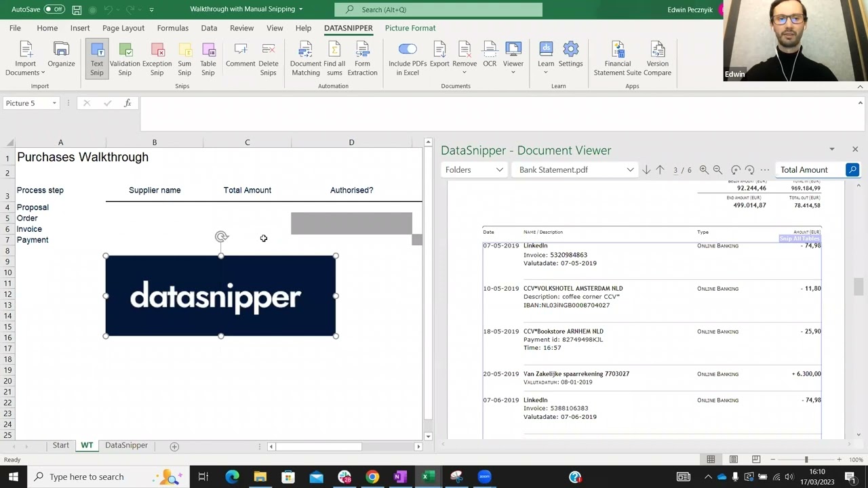Click the zoom in plus button in status bar
This screenshot has height=488, width=868.
point(840,460)
